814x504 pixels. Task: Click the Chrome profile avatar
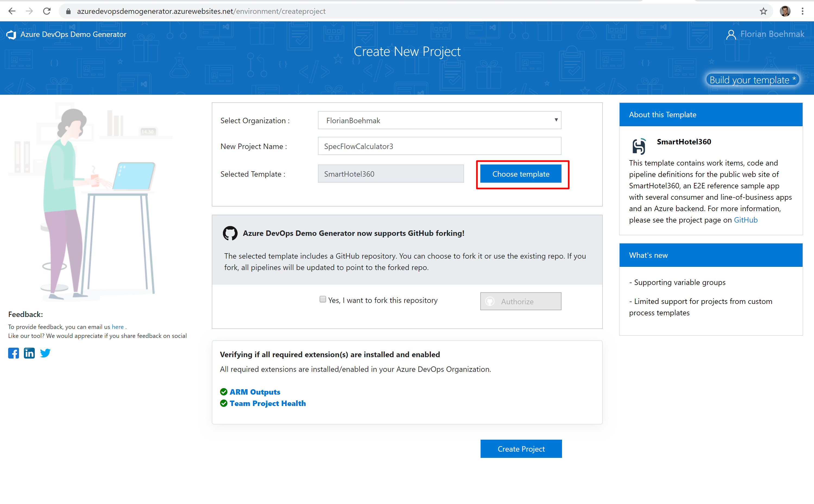(x=785, y=11)
